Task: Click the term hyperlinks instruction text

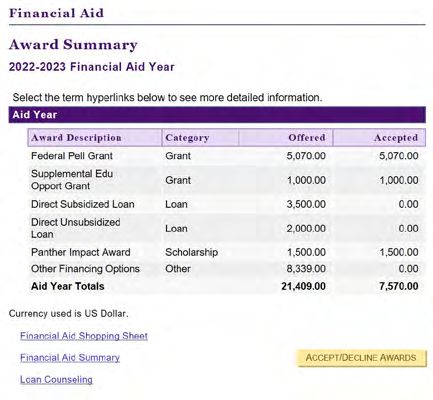Action: (x=167, y=98)
